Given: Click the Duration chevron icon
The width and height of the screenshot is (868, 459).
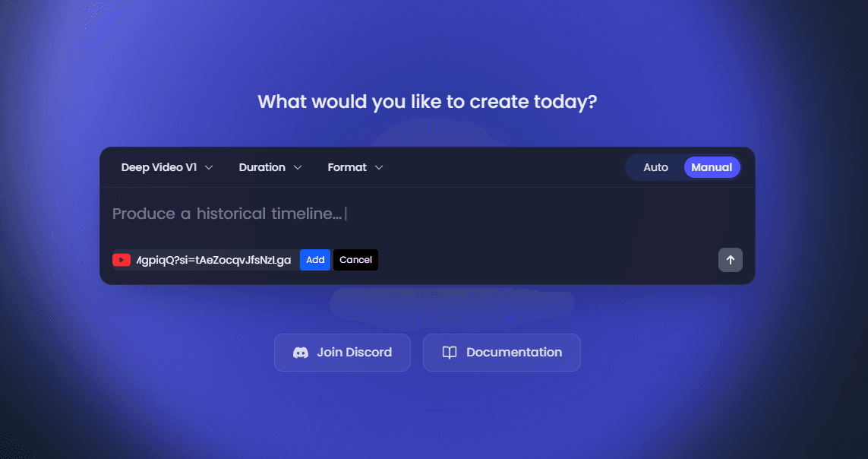Looking at the screenshot, I should [x=297, y=167].
